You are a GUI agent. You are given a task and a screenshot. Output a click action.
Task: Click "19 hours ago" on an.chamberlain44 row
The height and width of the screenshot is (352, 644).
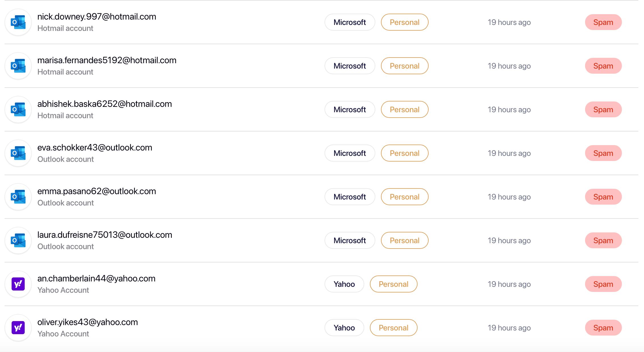509,284
